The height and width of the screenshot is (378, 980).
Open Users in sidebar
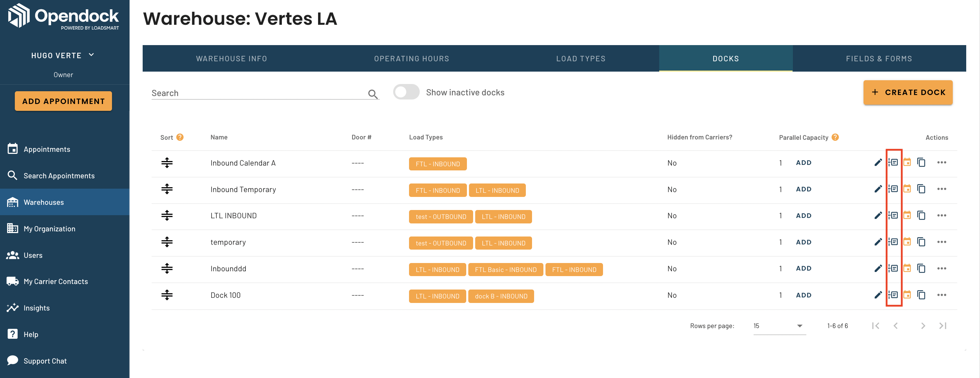[65, 255]
